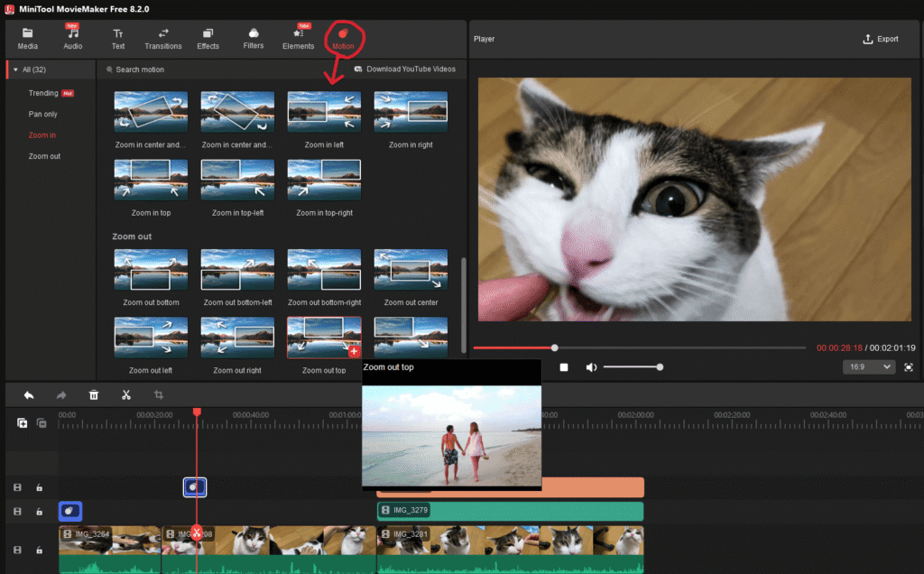Enter full screen preview mode
Image resolution: width=924 pixels, height=574 pixels.
click(x=909, y=367)
